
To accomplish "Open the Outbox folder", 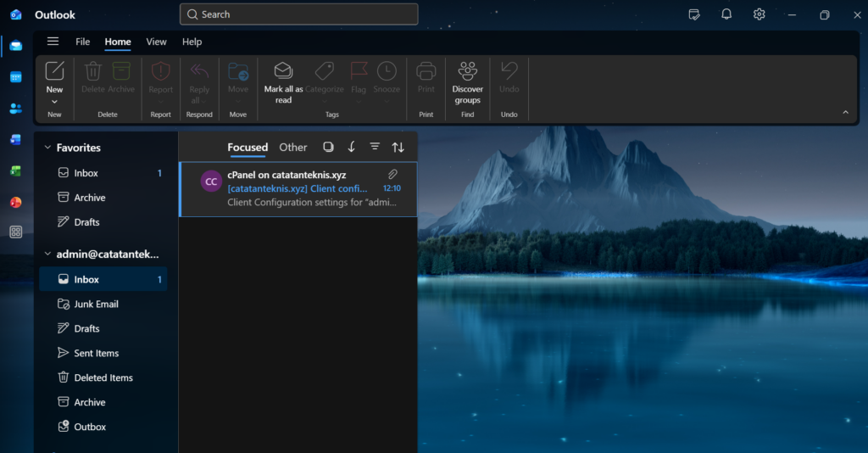I will [103, 427].
